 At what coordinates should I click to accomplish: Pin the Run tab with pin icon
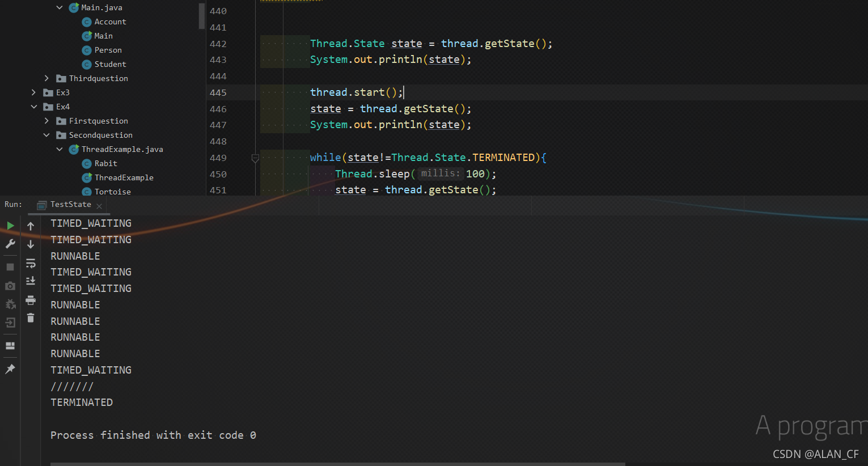point(10,369)
